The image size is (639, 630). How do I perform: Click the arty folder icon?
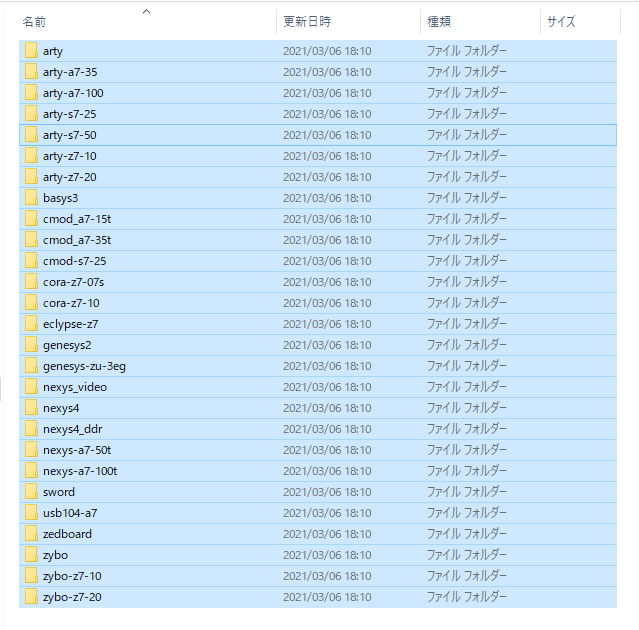click(x=31, y=51)
